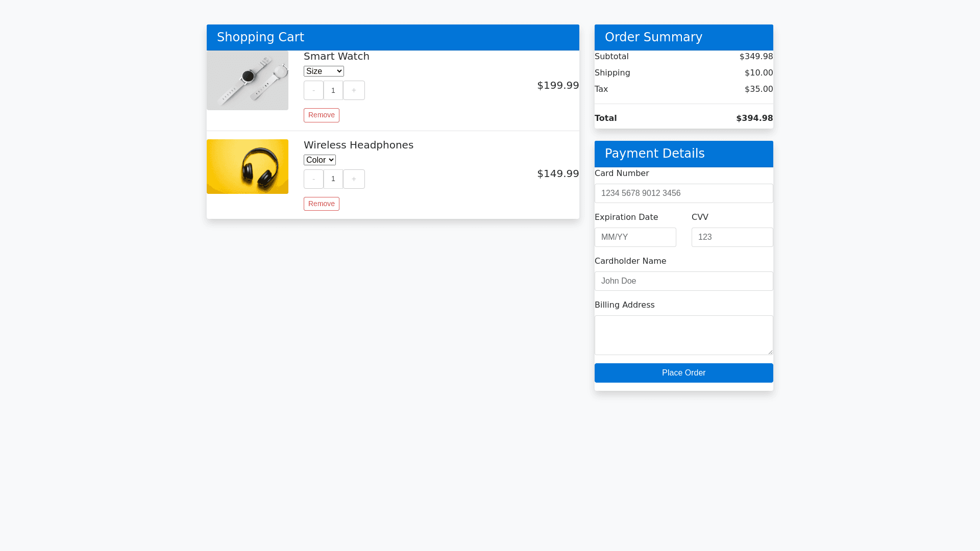Click the Wireless Headphones product image
Screen dimensions: 980x551
click(x=248, y=167)
